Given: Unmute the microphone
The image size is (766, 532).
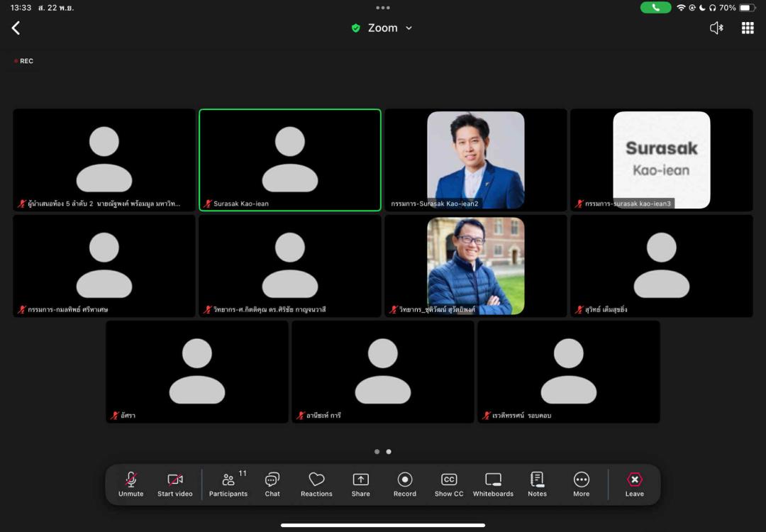Looking at the screenshot, I should click(x=131, y=484).
